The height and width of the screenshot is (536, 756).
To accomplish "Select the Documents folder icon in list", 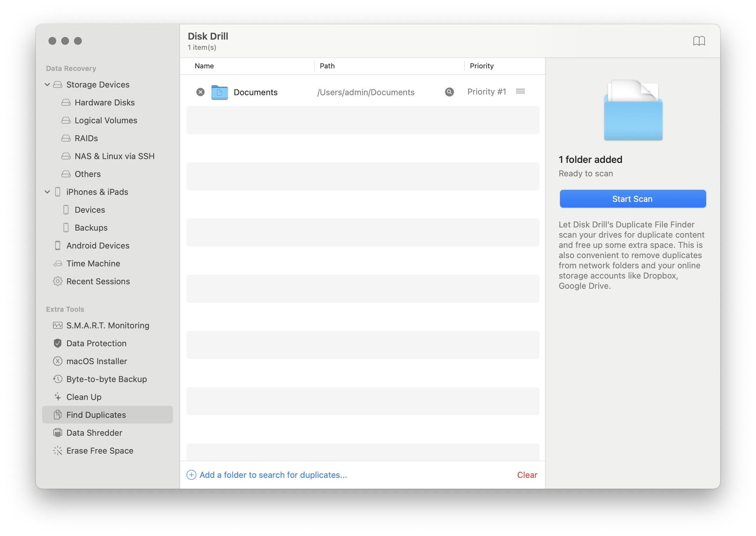I will 219,92.
